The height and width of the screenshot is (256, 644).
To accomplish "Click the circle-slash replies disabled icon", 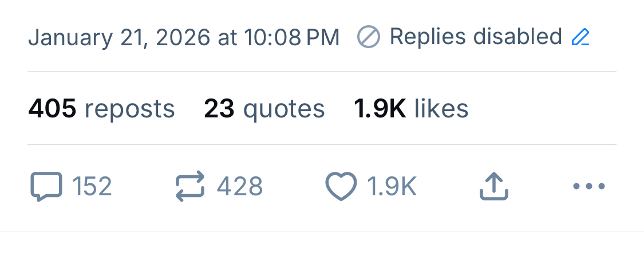I will tap(369, 38).
